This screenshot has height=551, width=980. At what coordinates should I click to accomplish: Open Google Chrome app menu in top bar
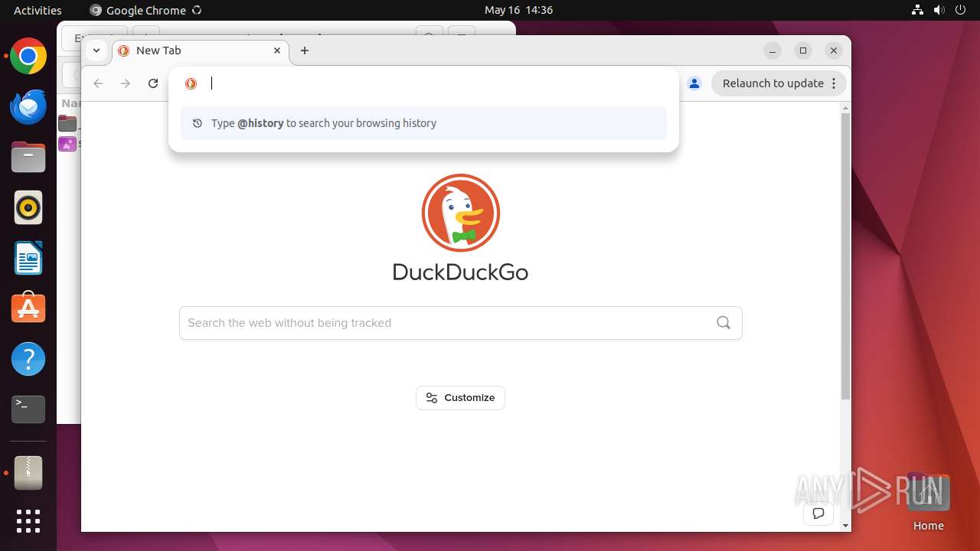tap(145, 10)
